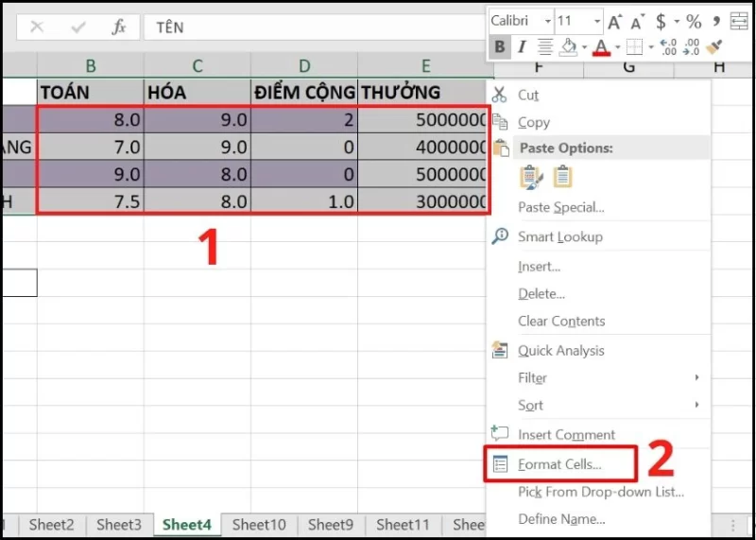Click the Merge & Center icon

(x=739, y=21)
